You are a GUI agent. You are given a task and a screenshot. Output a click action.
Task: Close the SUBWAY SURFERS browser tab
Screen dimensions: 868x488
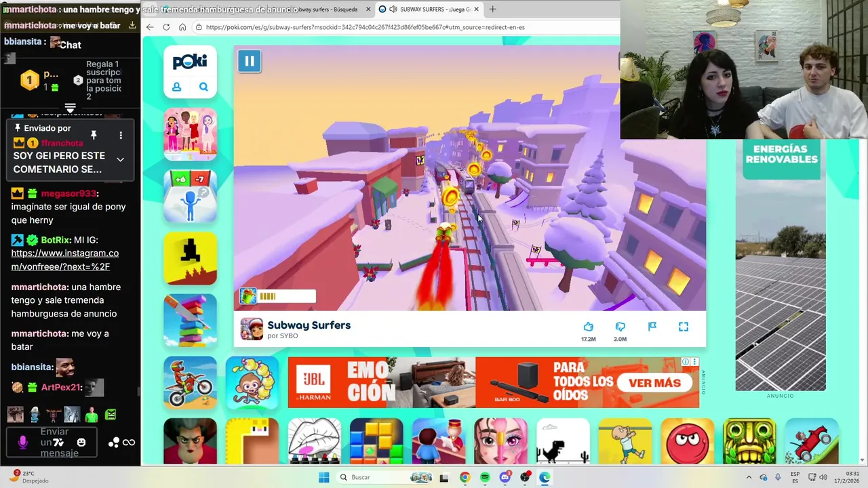pyautogui.click(x=477, y=9)
